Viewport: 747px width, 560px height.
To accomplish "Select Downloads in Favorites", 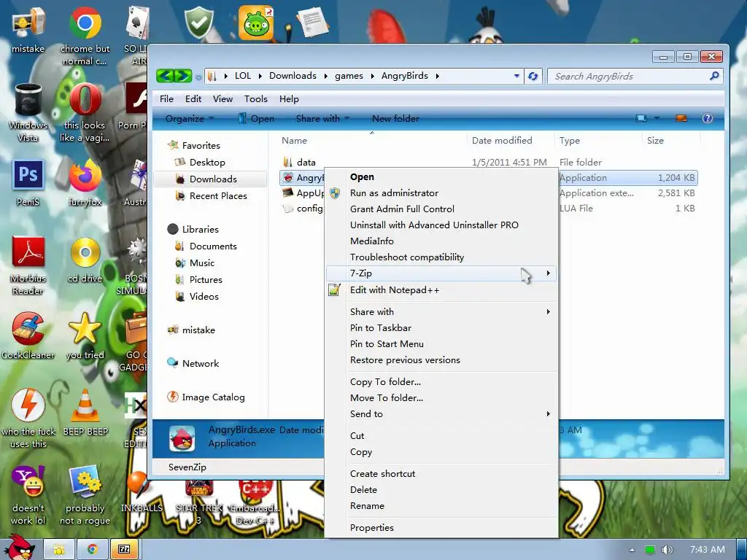I will pos(212,179).
